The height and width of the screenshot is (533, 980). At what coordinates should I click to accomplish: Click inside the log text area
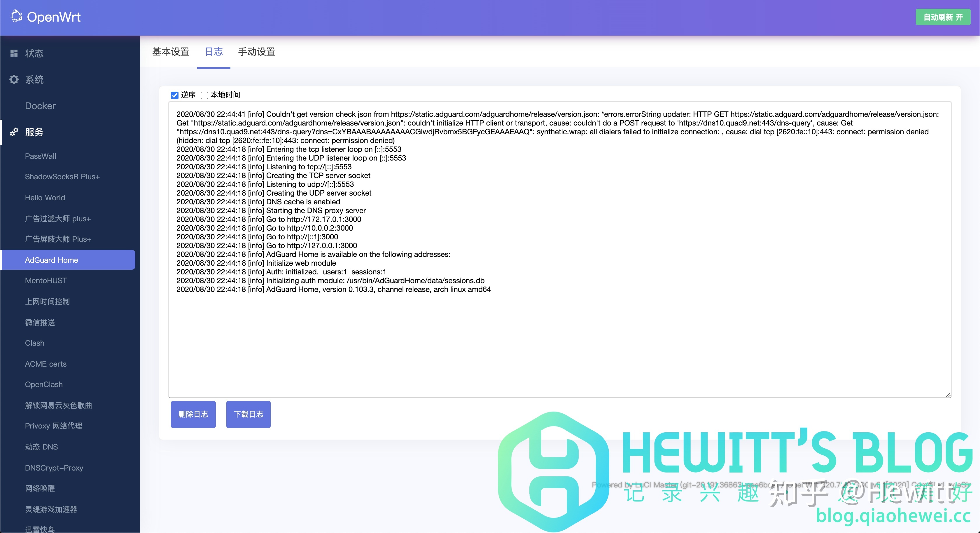[559, 343]
